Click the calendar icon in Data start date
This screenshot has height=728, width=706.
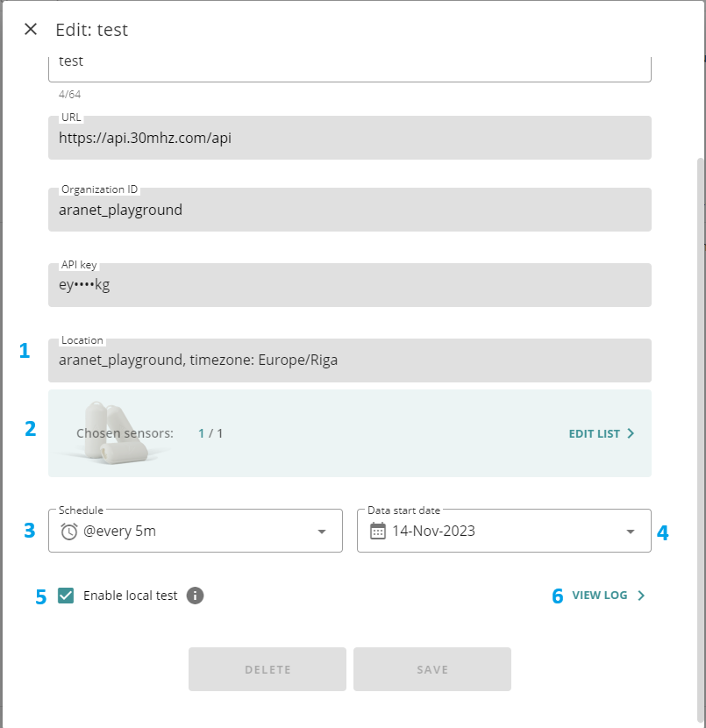[378, 531]
